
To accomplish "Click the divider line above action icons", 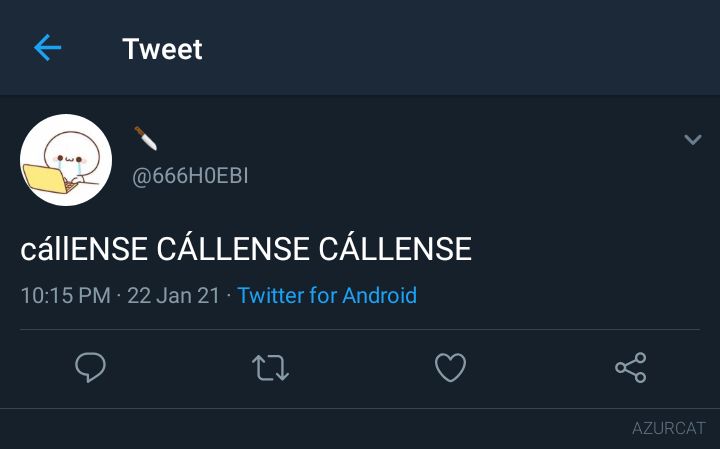I will (x=360, y=329).
